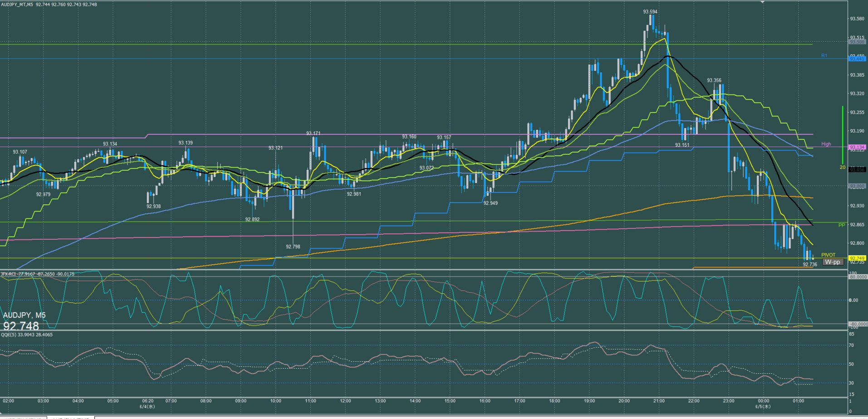Select the 93.151 swing low annotation
This screenshot has width=868, height=419.
(682, 145)
